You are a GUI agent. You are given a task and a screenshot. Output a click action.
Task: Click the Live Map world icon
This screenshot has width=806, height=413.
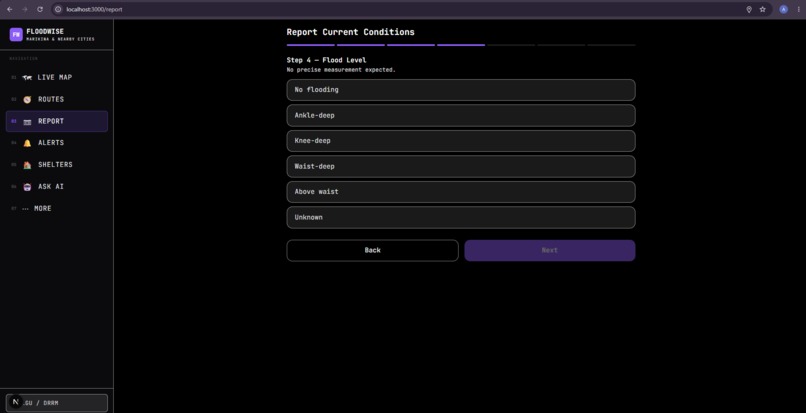(x=27, y=78)
